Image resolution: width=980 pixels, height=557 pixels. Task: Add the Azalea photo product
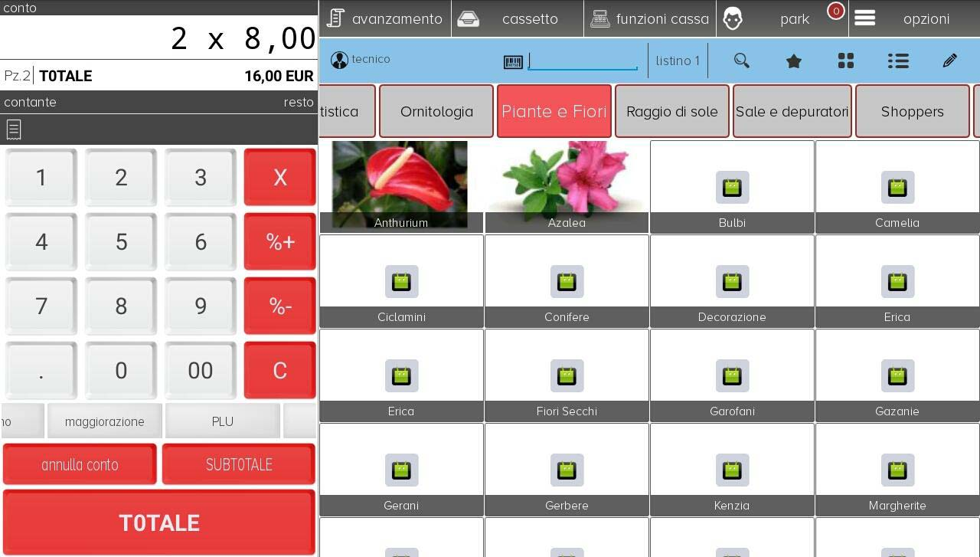tap(567, 186)
